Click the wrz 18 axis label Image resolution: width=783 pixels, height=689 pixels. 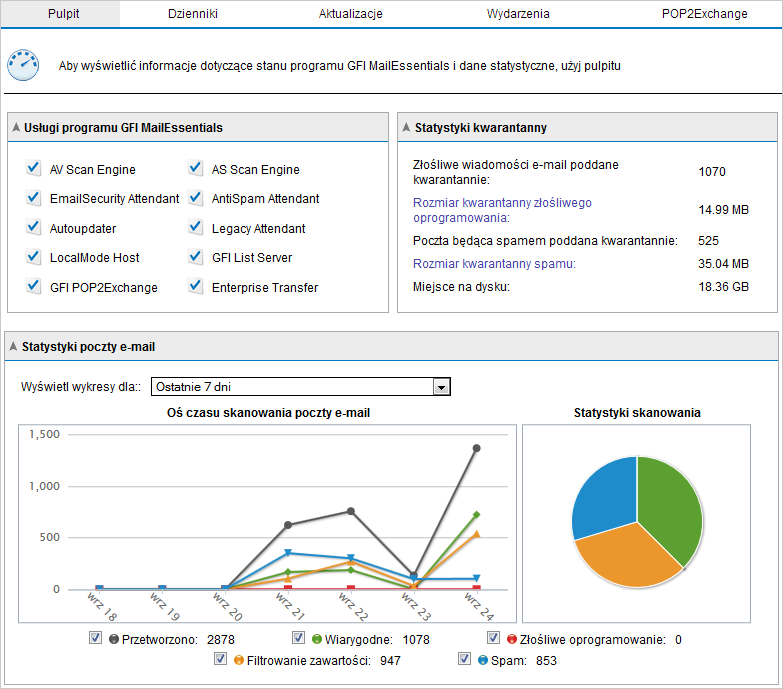pos(102,606)
